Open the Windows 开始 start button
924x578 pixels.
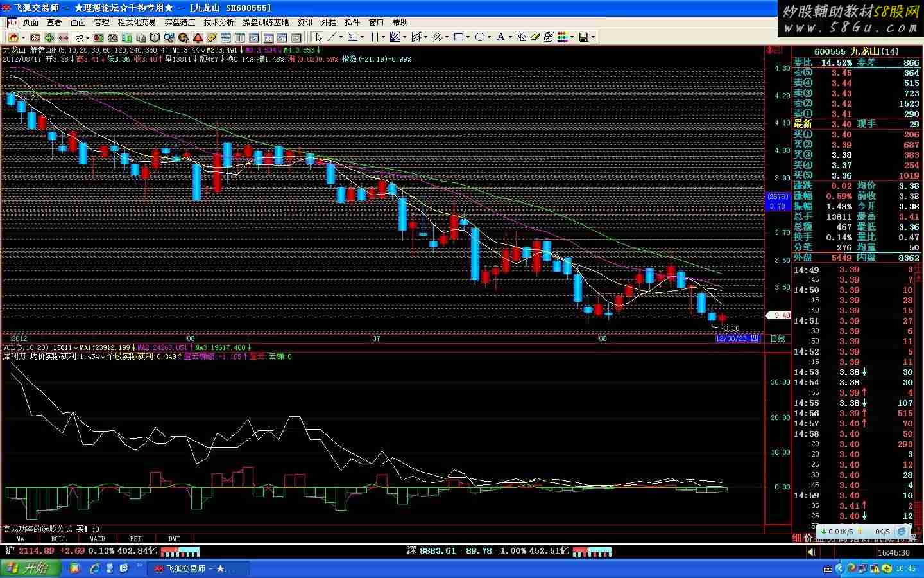[x=30, y=568]
